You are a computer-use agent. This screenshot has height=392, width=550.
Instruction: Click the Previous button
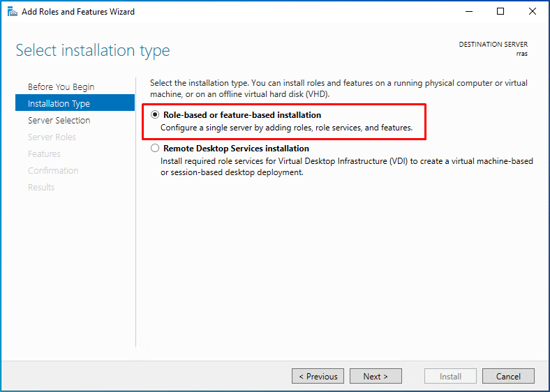(x=318, y=376)
